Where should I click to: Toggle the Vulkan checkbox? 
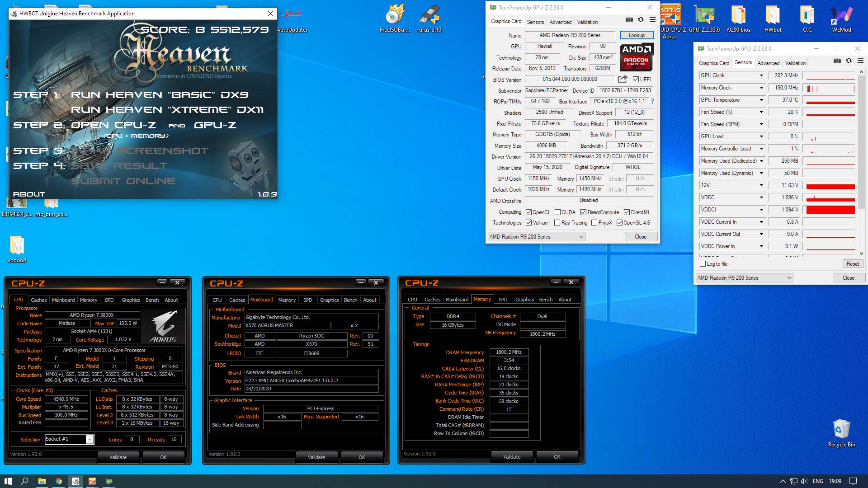529,222
